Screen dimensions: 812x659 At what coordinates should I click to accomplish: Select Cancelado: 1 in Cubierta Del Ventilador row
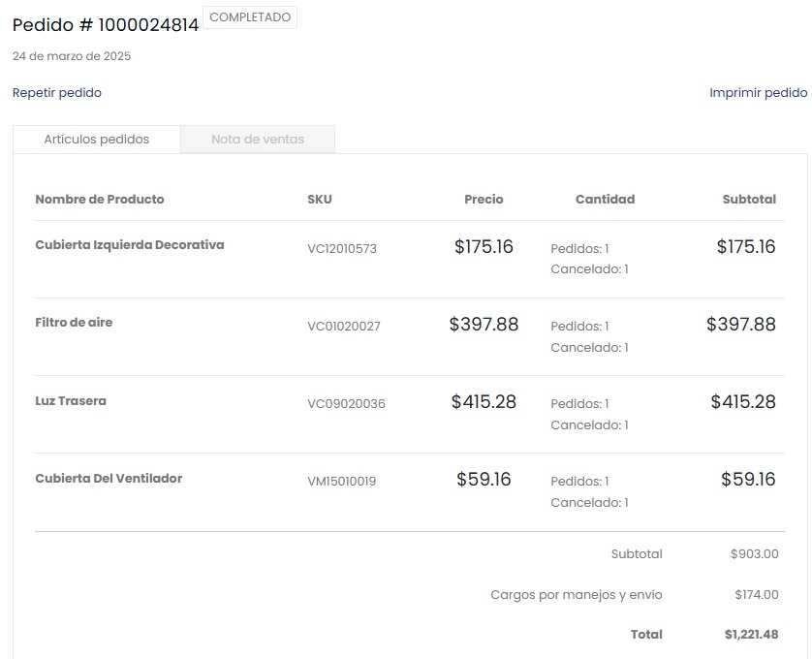tap(589, 503)
